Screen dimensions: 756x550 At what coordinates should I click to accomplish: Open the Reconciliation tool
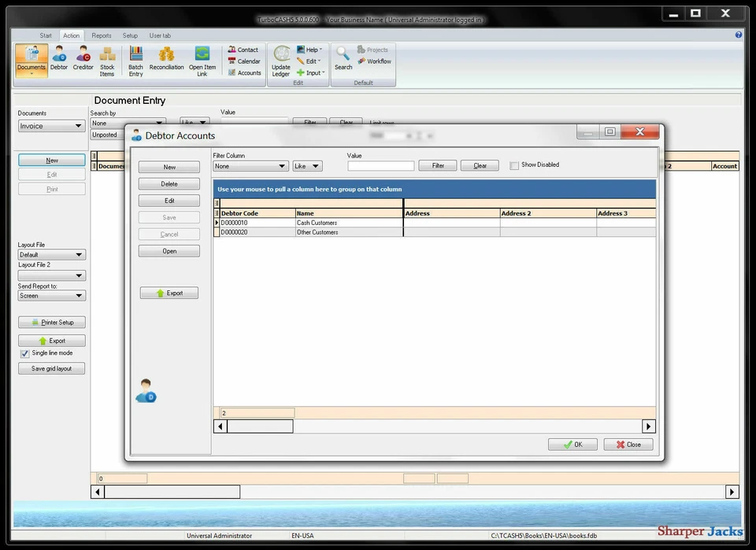coord(168,59)
